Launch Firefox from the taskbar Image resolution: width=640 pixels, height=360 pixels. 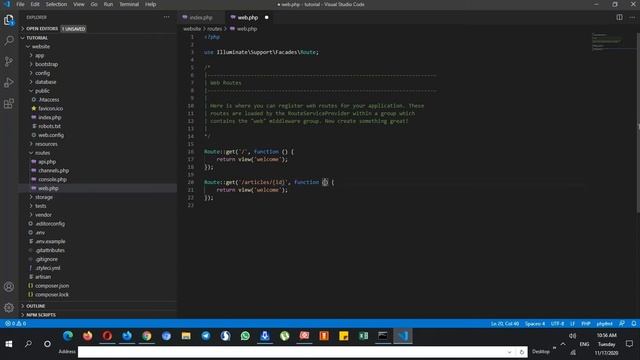[x=87, y=336]
